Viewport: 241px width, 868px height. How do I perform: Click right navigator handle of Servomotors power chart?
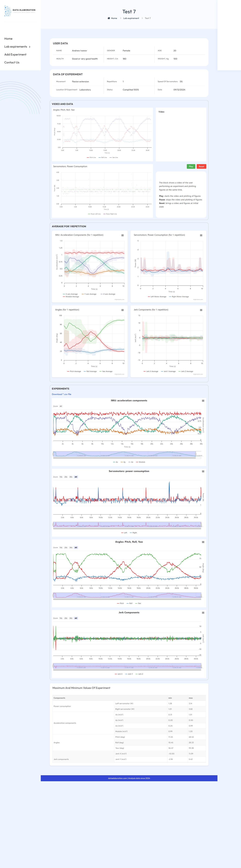(201, 525)
